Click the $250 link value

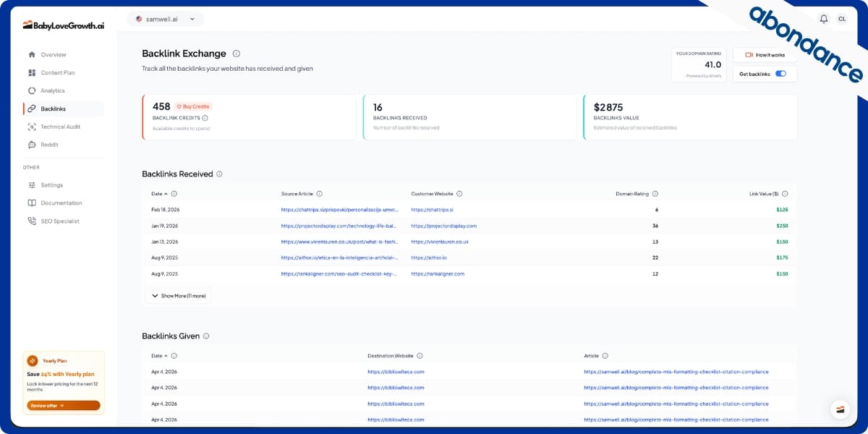tap(782, 226)
